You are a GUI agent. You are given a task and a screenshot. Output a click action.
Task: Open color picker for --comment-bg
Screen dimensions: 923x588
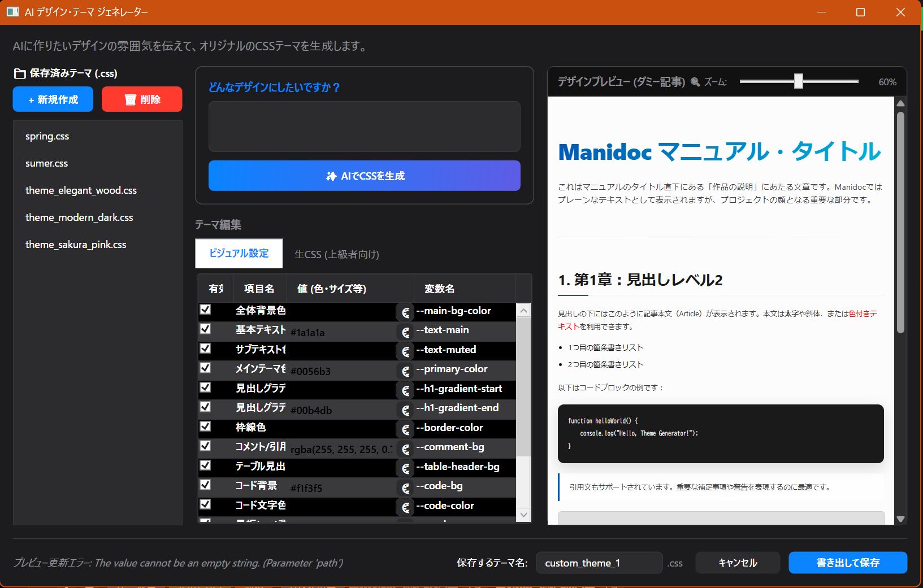pyautogui.click(x=405, y=447)
